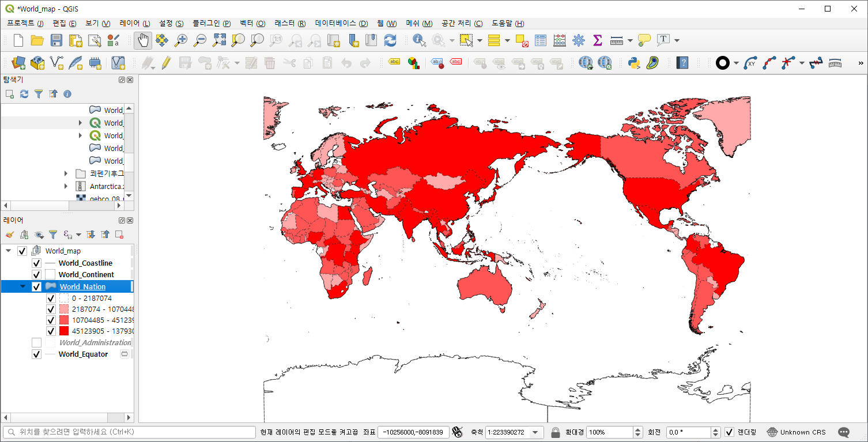Collapse the World_map group tree

[9, 251]
